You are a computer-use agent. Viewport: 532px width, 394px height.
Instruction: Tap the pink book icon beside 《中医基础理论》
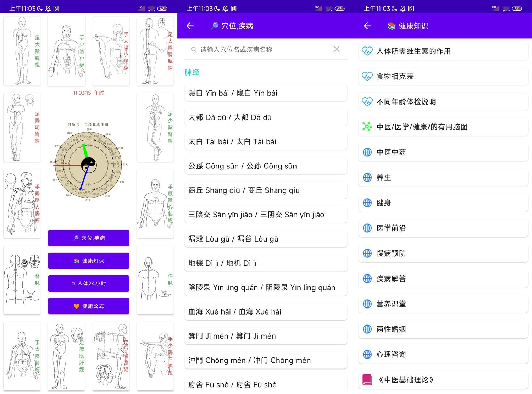368,379
